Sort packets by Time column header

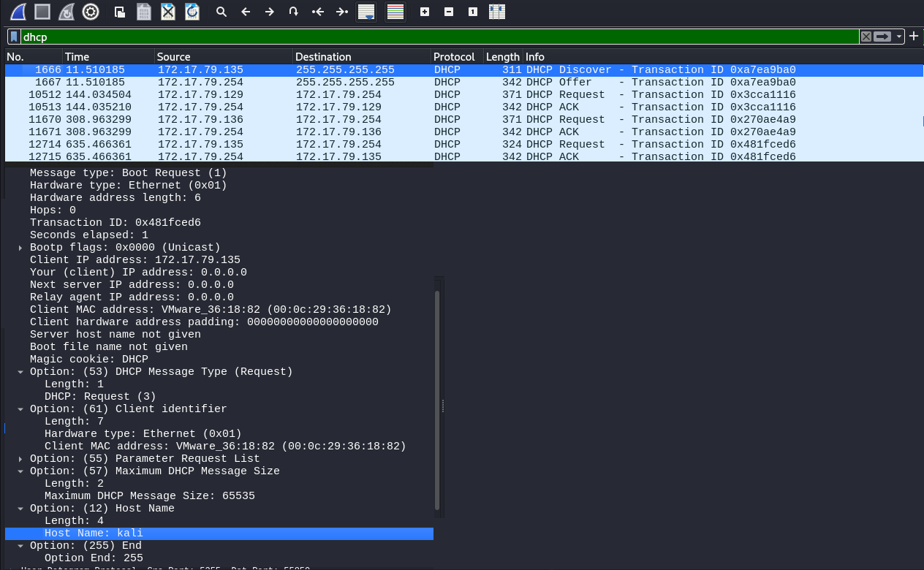[x=108, y=57]
